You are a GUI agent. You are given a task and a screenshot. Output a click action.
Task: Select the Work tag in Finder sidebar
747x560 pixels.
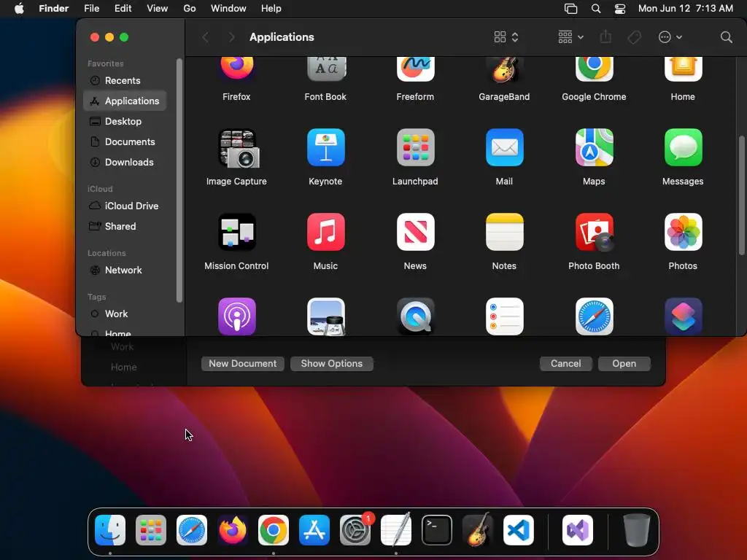(125, 314)
